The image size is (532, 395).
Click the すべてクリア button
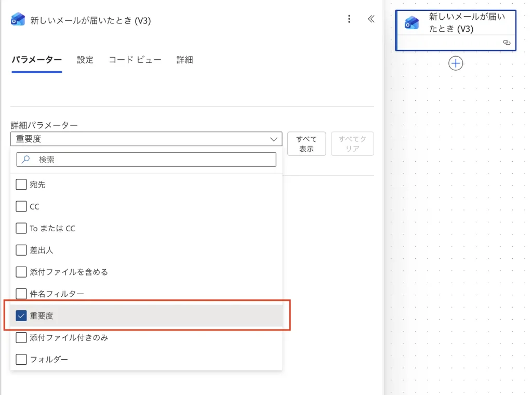(352, 144)
